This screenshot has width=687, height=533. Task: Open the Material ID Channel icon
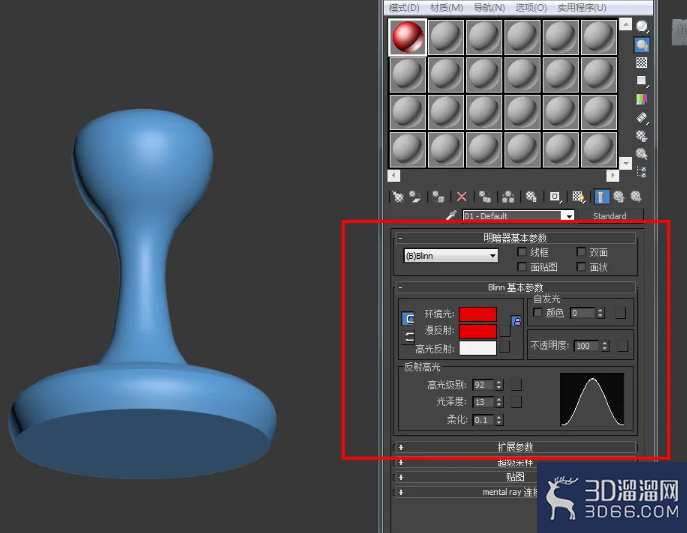(x=555, y=197)
